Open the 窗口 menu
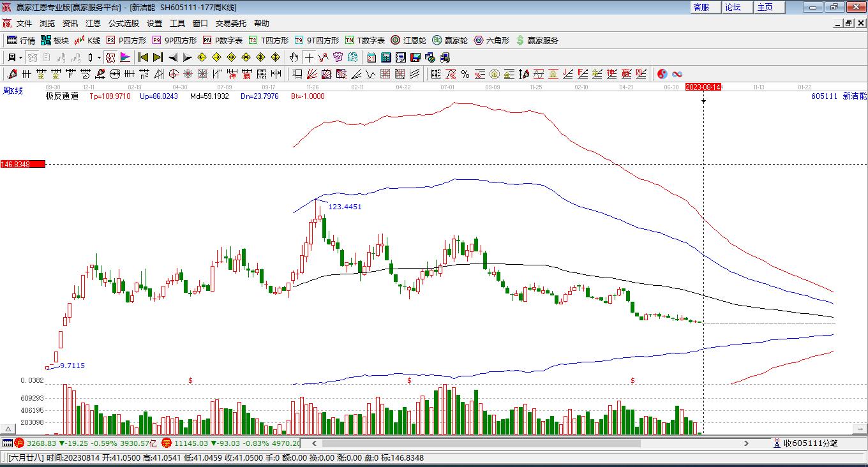The image size is (868, 467). pos(200,24)
